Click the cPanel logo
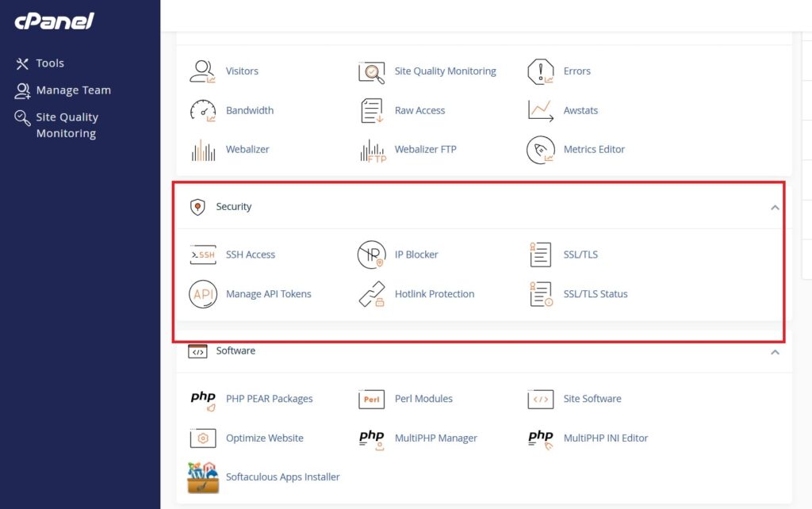 pos(55,21)
